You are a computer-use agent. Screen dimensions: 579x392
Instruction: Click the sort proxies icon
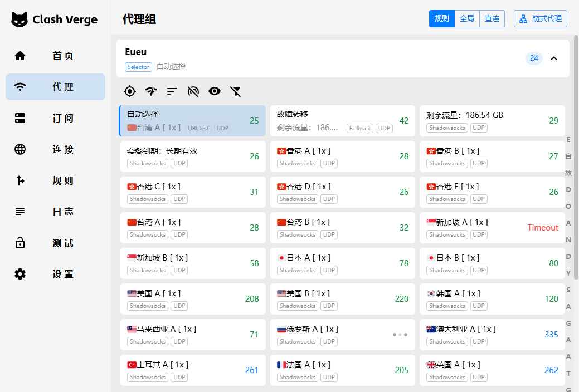click(172, 91)
